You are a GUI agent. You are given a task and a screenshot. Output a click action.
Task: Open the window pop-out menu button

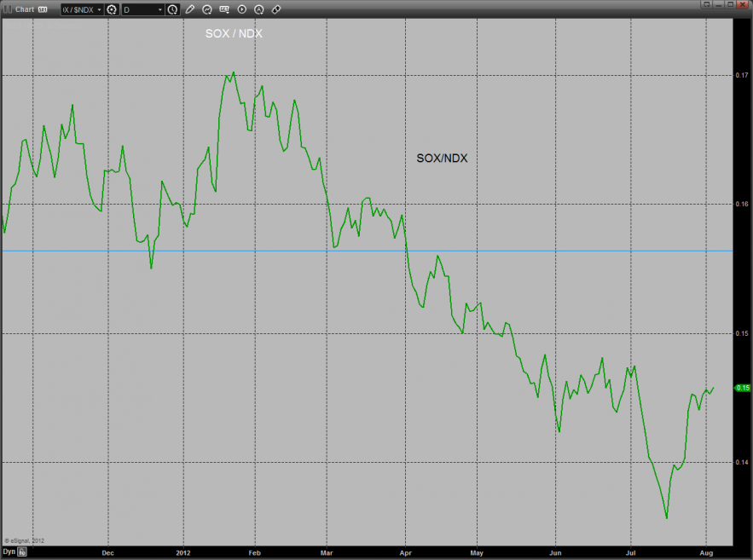point(706,5)
